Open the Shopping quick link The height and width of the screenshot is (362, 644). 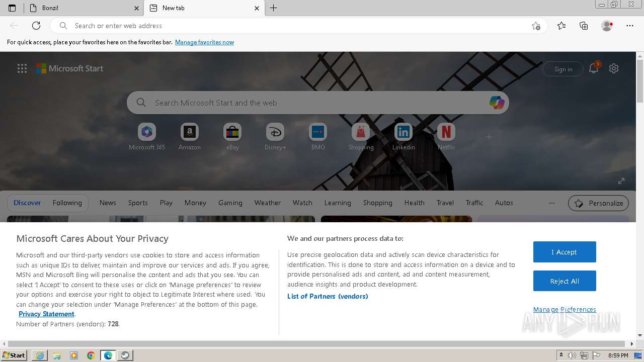coord(361,137)
